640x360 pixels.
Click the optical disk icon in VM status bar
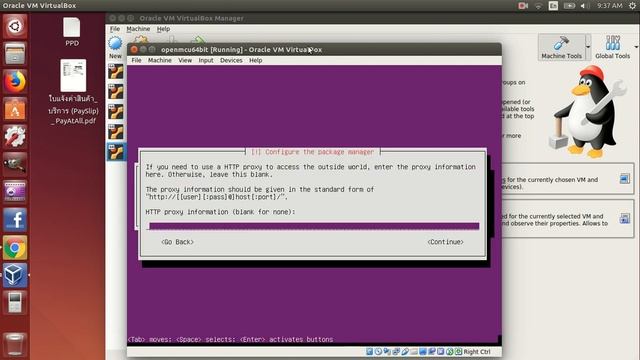pyautogui.click(x=378, y=351)
